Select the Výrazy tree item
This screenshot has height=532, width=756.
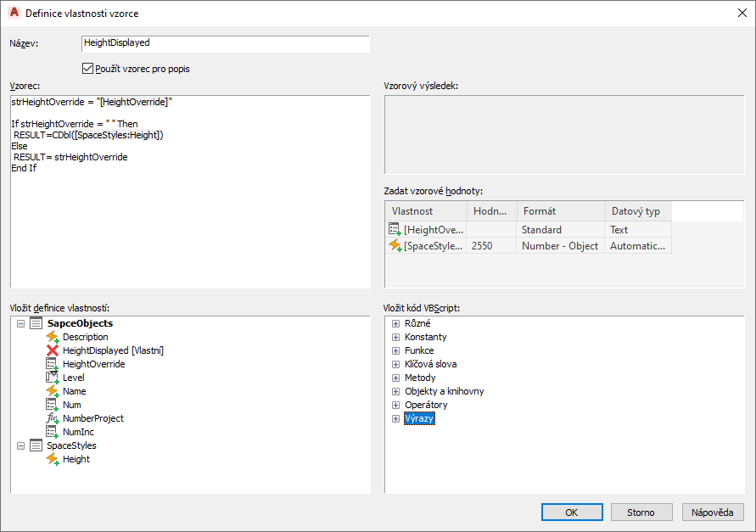point(419,418)
